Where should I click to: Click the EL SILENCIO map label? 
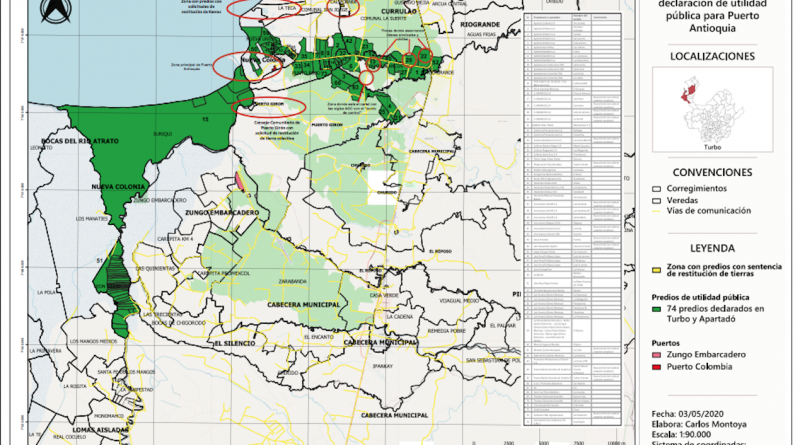point(238,343)
